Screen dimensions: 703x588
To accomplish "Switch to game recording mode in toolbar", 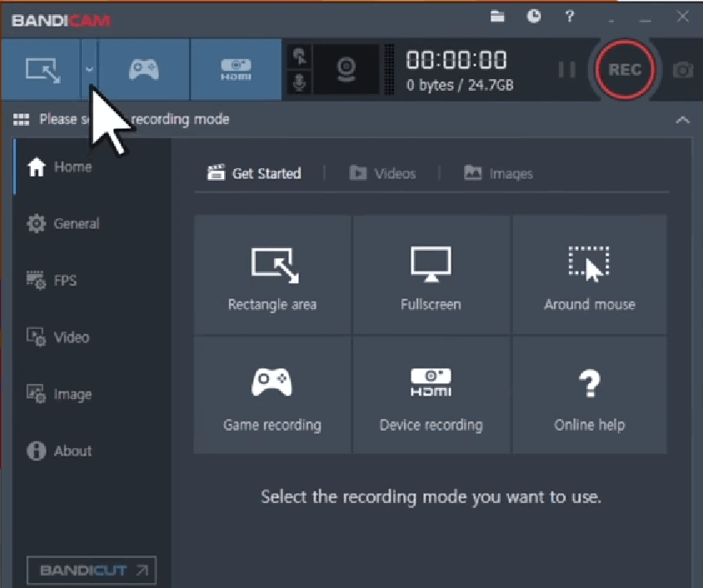I will pyautogui.click(x=143, y=69).
